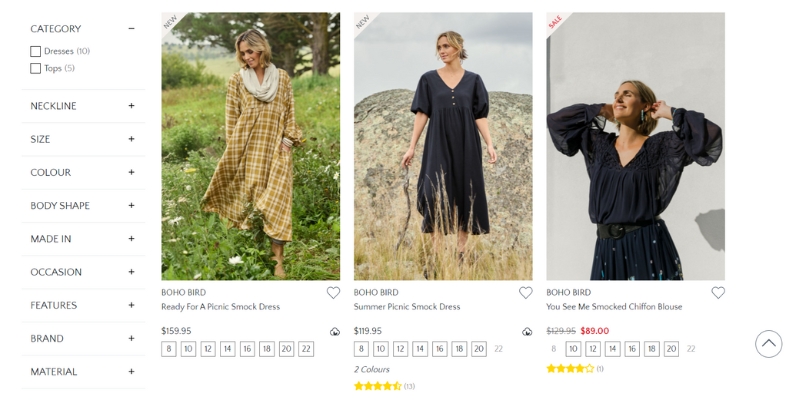Tick the Tops category checkbox
This screenshot has height=400, width=800.
pos(36,68)
